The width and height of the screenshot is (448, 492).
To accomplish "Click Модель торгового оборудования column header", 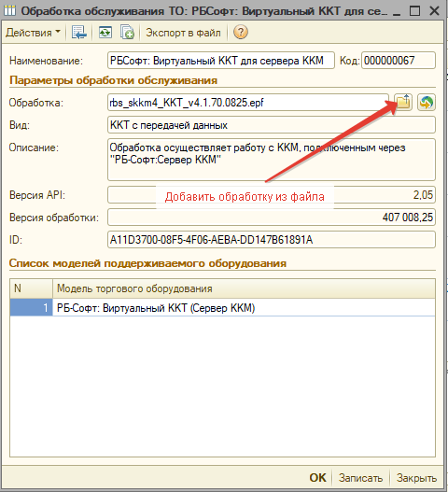I will (244, 288).
